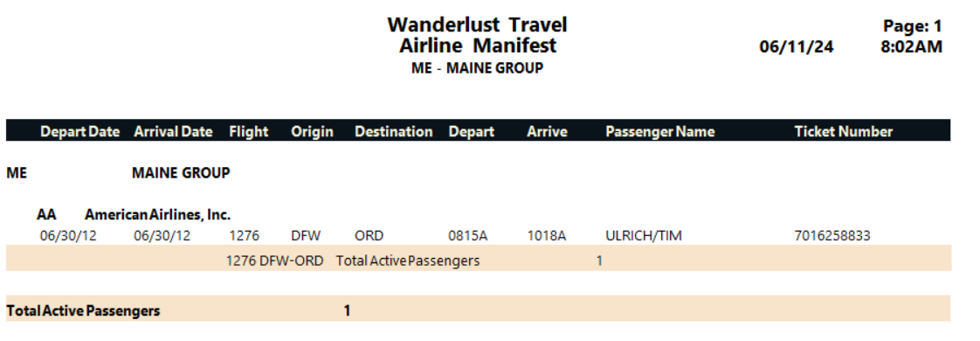Select passenger name ULRICH/TIM
The width and height of the screenshot is (980, 341).
pyautogui.click(x=644, y=236)
